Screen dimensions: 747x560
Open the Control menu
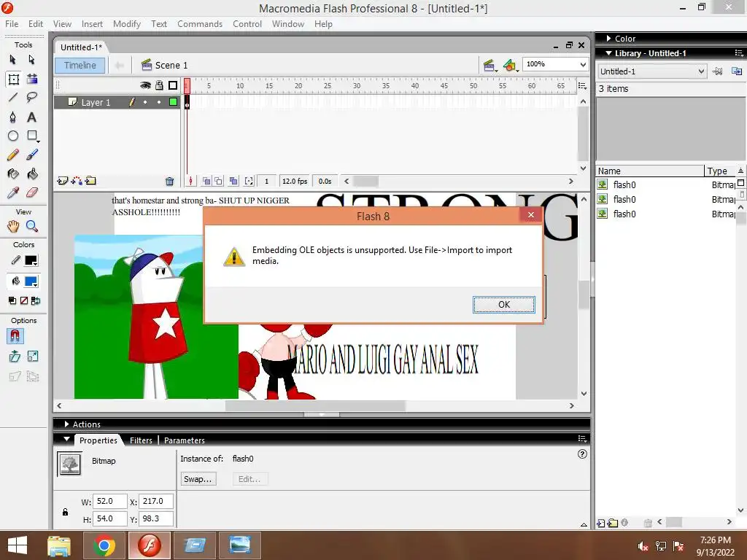click(247, 24)
